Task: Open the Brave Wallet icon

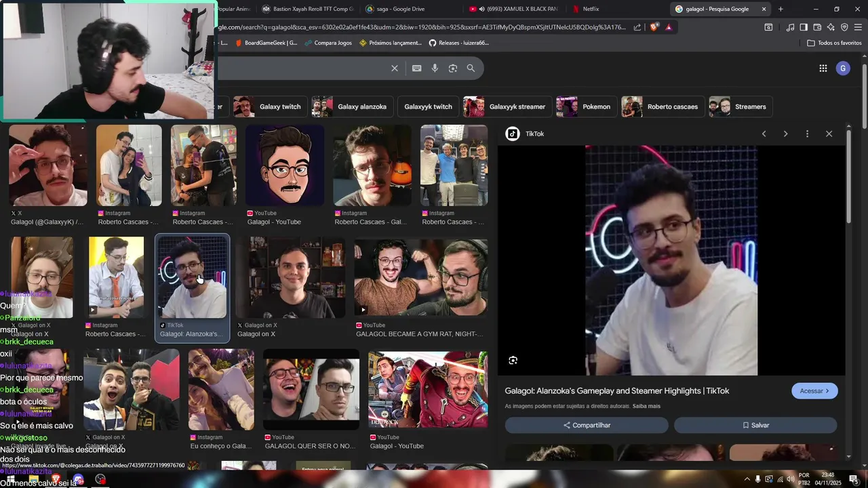Action: point(817,27)
